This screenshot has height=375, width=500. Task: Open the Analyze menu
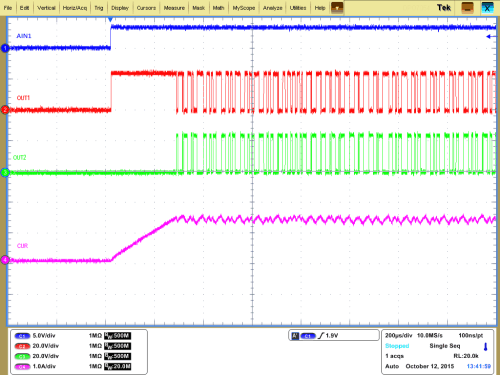point(272,8)
